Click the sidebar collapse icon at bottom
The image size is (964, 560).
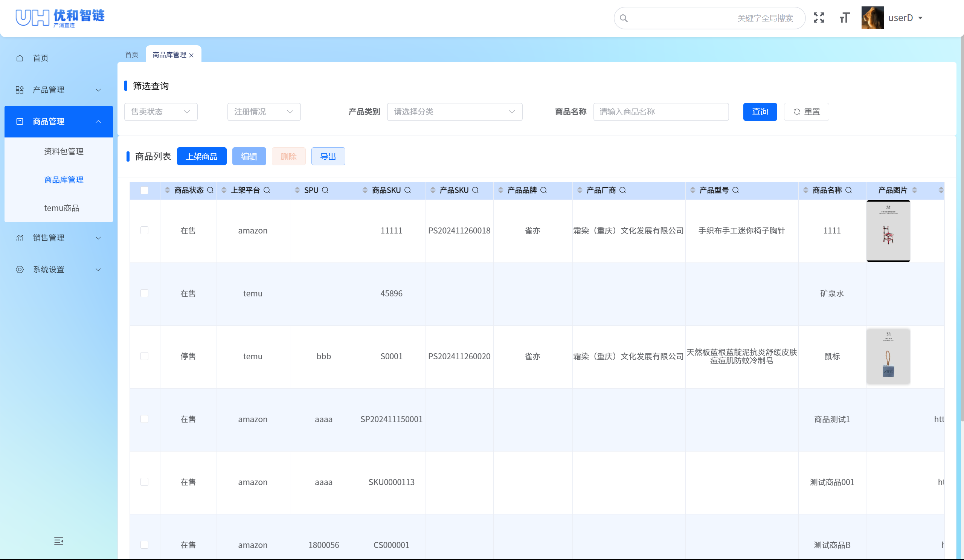coord(58,541)
